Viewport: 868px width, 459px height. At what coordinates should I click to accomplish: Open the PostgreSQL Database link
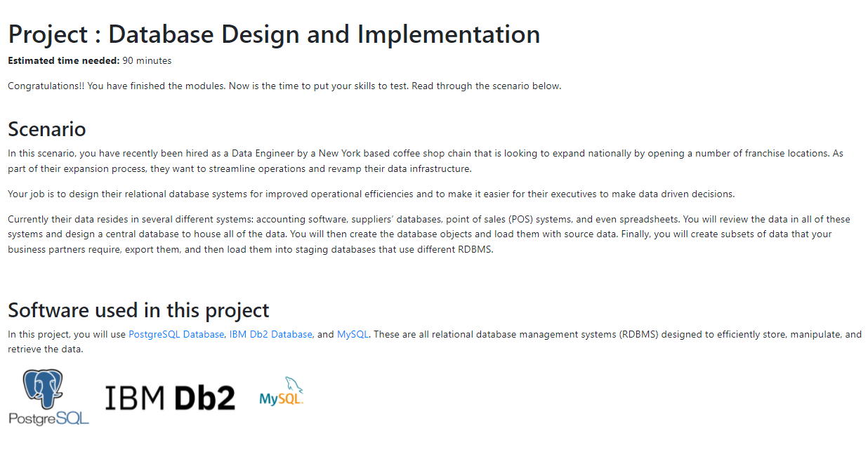pos(175,334)
